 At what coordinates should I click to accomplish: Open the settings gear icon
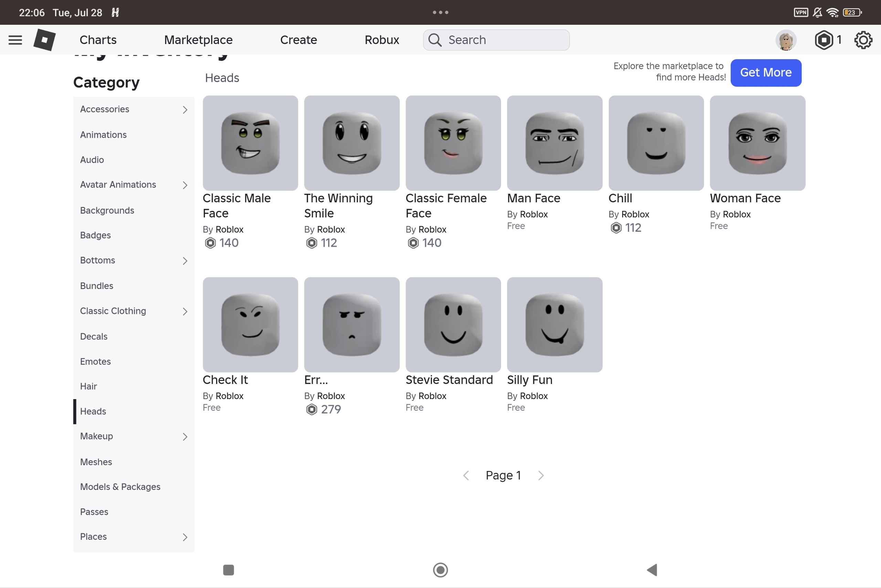(863, 40)
